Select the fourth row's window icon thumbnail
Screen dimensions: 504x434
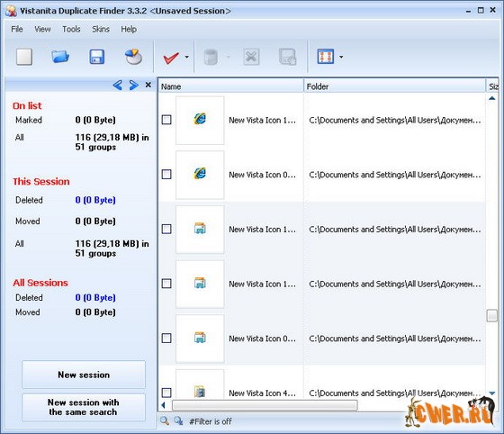200,284
